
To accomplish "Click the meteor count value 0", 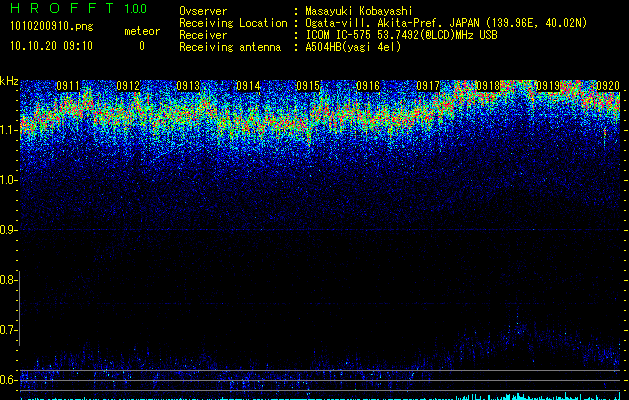I will 142,46.
